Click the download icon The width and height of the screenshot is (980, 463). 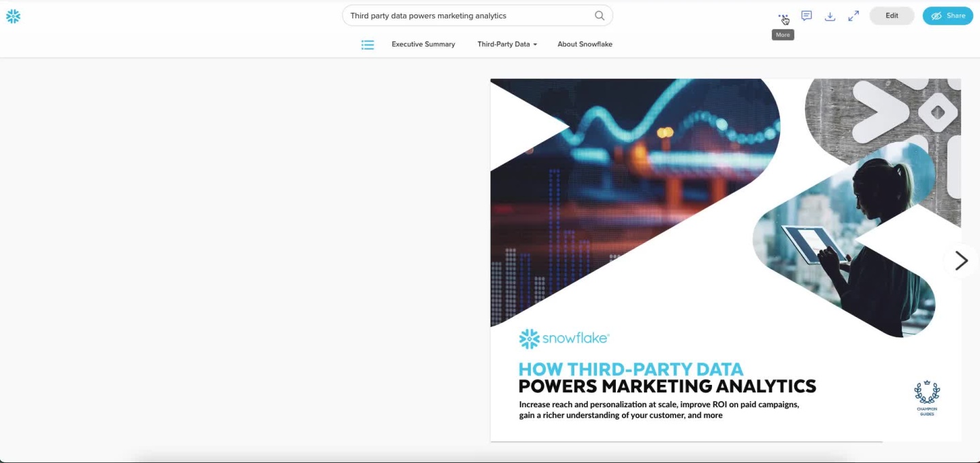(830, 16)
